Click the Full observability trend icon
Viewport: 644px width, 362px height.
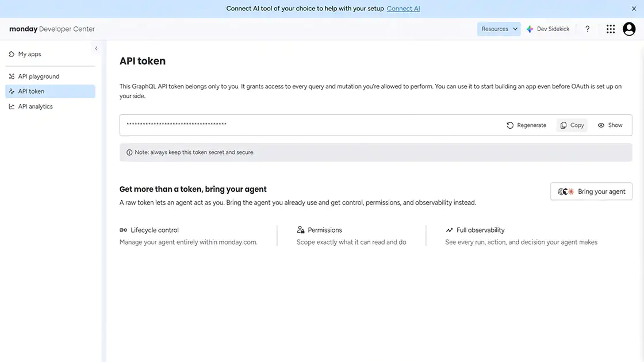(x=449, y=230)
